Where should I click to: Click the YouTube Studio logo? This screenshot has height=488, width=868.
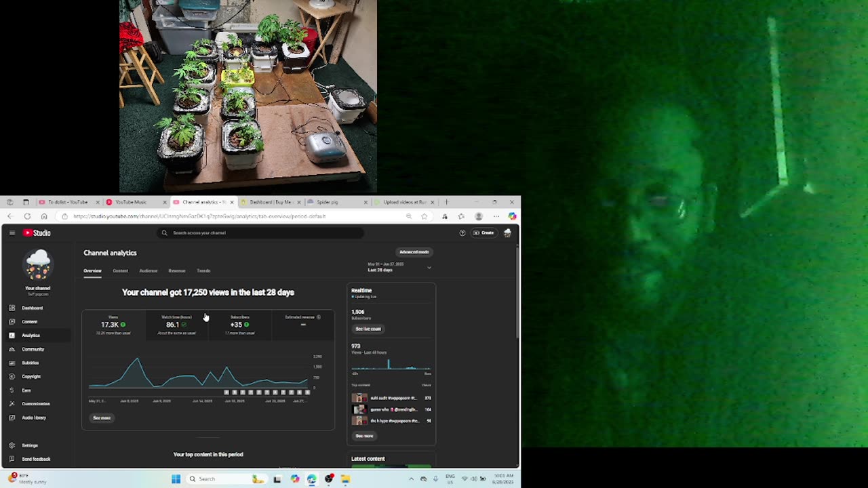tap(37, 232)
